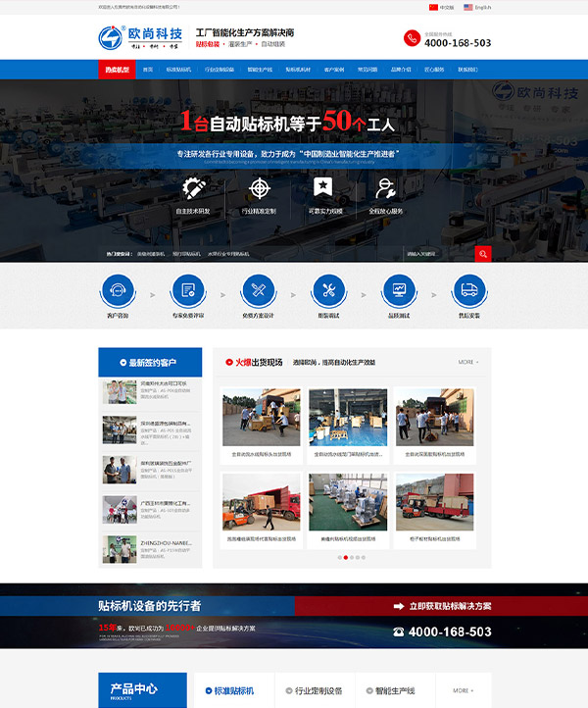Open the 行业定制设备 nav menu item
Viewport: 588px width, 708px height.
point(220,70)
